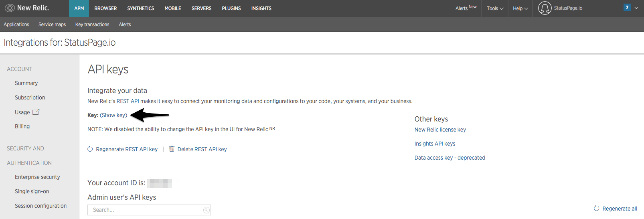Open the notifications badge showing 7
Viewport: 644px width, 219px height.
(x=627, y=7)
